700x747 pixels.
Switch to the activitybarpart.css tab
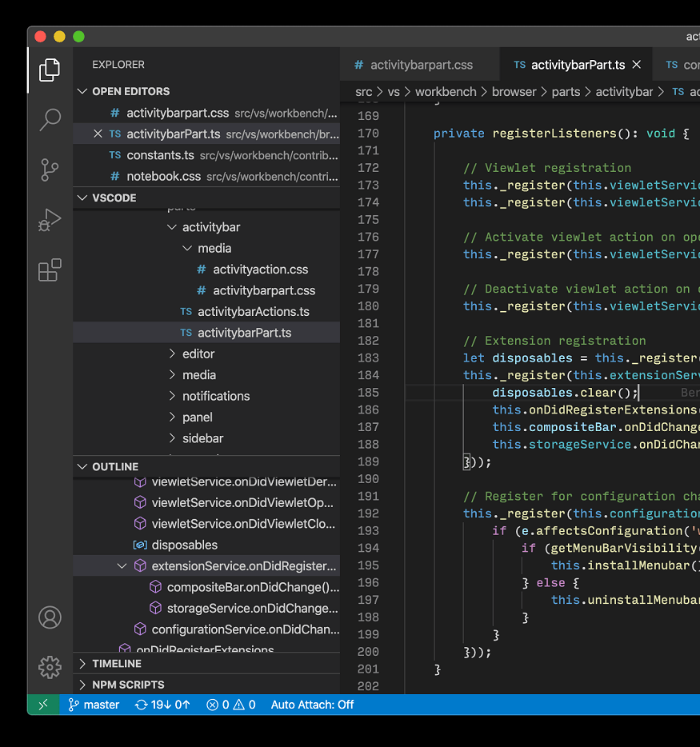pyautogui.click(x=414, y=65)
